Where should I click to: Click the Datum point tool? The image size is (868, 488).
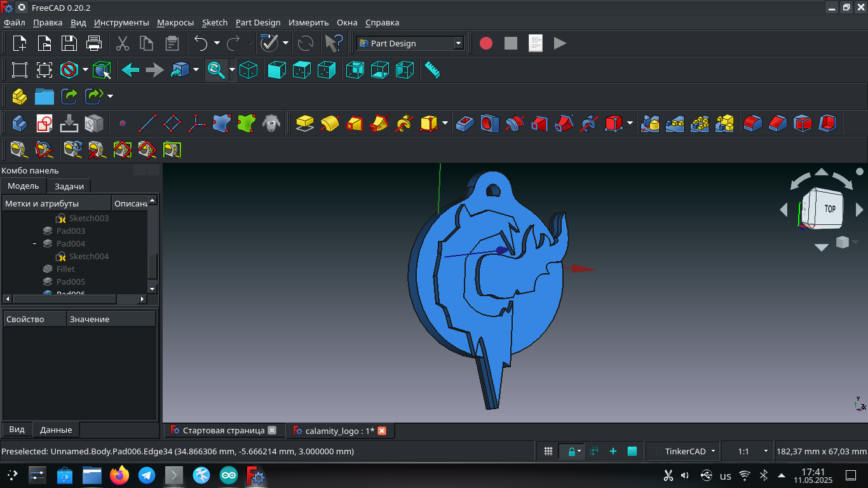pos(123,123)
